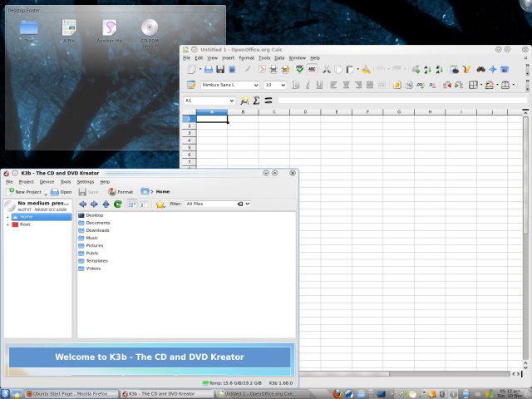Open Background Color dropdown arrow in Calc
Image resolution: width=532 pixels, height=399 pixels.
pyautogui.click(x=497, y=85)
